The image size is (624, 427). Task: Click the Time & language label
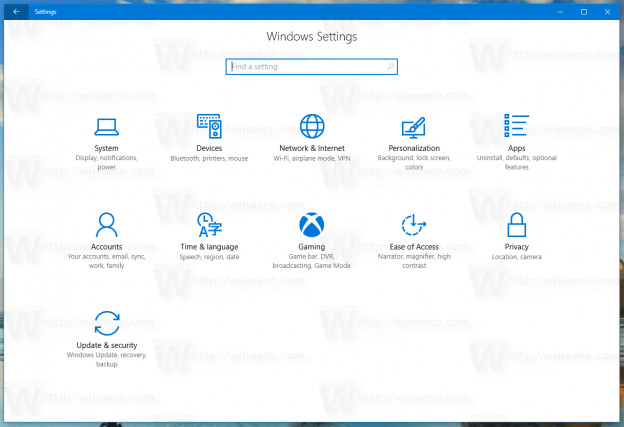click(x=209, y=247)
